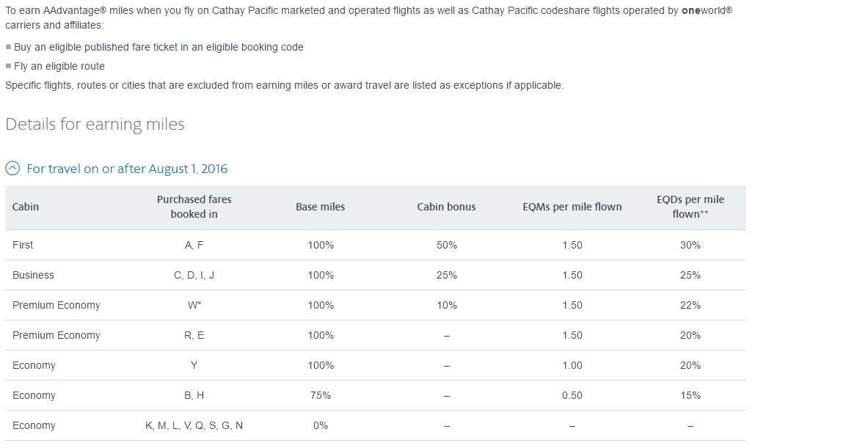Select the "C, D, I, J" fare codes cell
The height and width of the screenshot is (448, 868).
pyautogui.click(x=194, y=275)
